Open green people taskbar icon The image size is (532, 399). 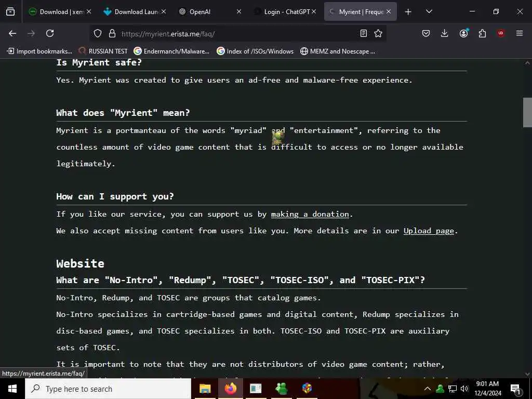tap(282, 389)
